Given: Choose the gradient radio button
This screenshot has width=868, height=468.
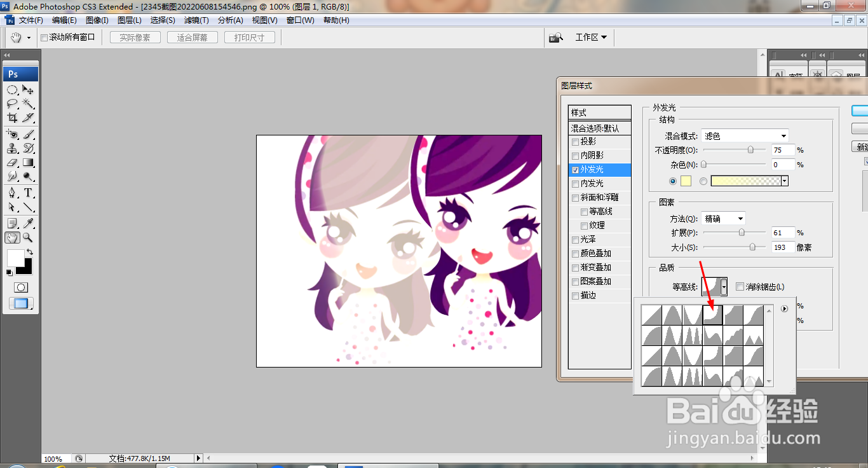Looking at the screenshot, I should pyautogui.click(x=703, y=181).
